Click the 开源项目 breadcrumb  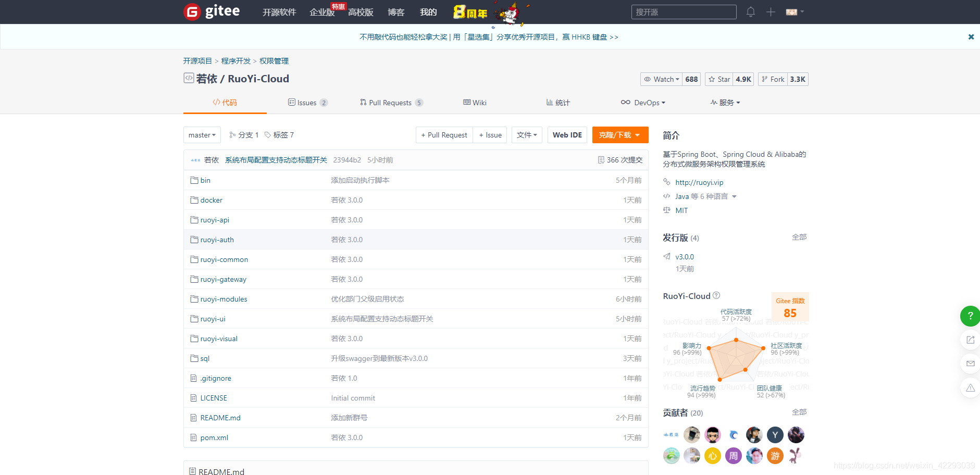point(197,61)
